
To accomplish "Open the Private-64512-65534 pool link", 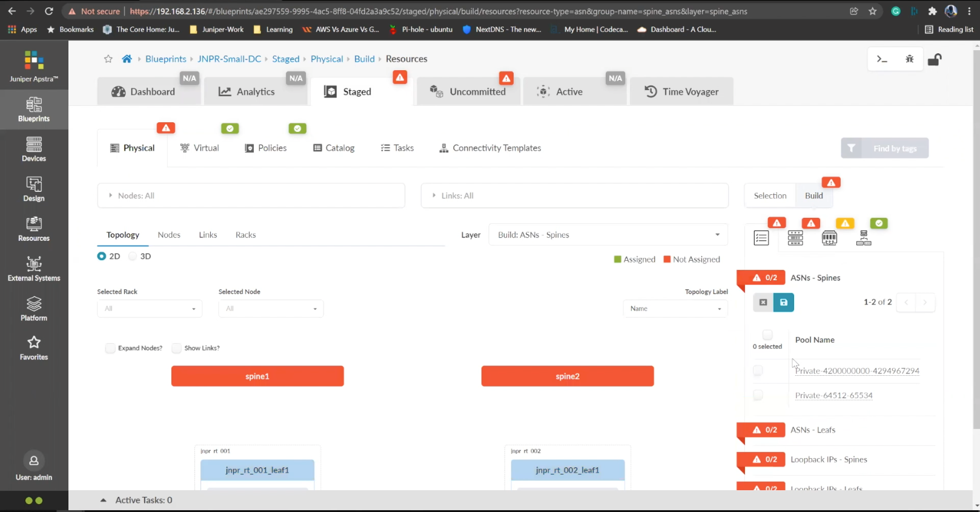I will (833, 395).
